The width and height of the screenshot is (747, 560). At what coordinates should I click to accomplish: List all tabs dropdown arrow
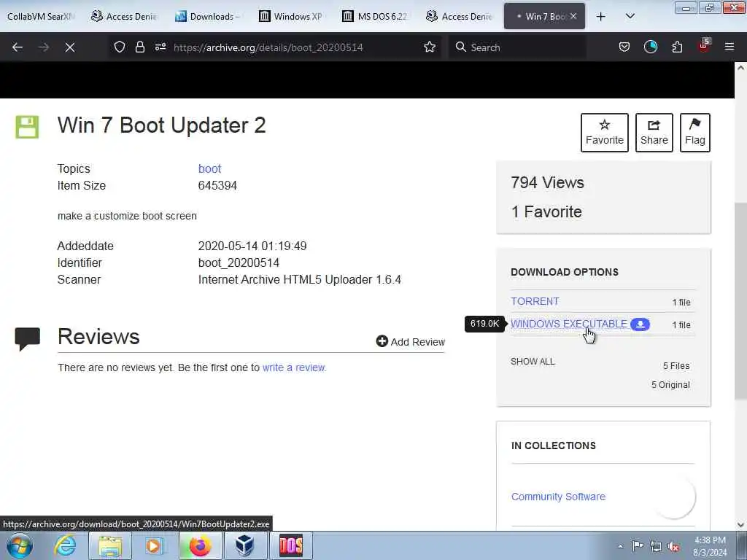point(630,17)
